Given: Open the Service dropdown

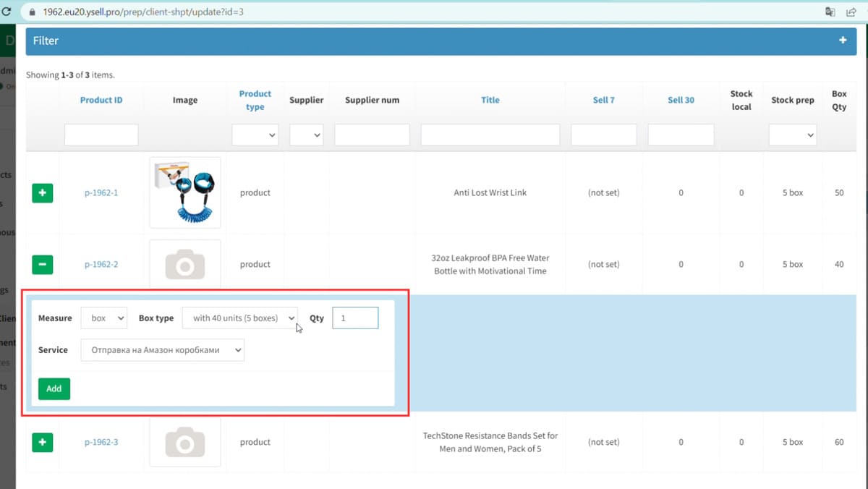Looking at the screenshot, I should click(162, 350).
